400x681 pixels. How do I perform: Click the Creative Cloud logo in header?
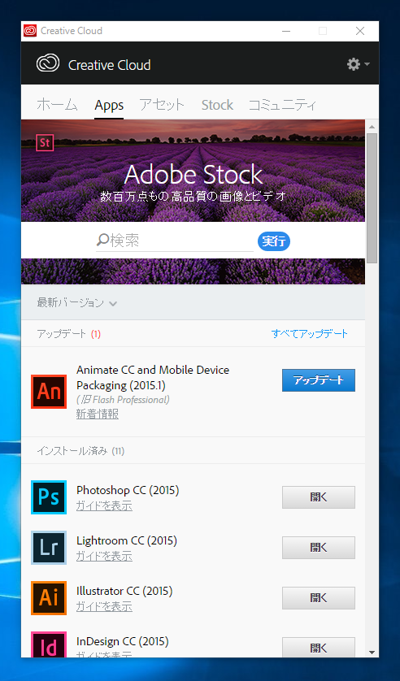[x=48, y=64]
